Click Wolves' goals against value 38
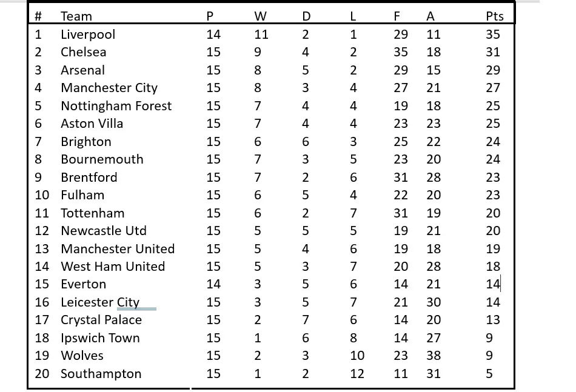This screenshot has width=576, height=392. (x=433, y=356)
